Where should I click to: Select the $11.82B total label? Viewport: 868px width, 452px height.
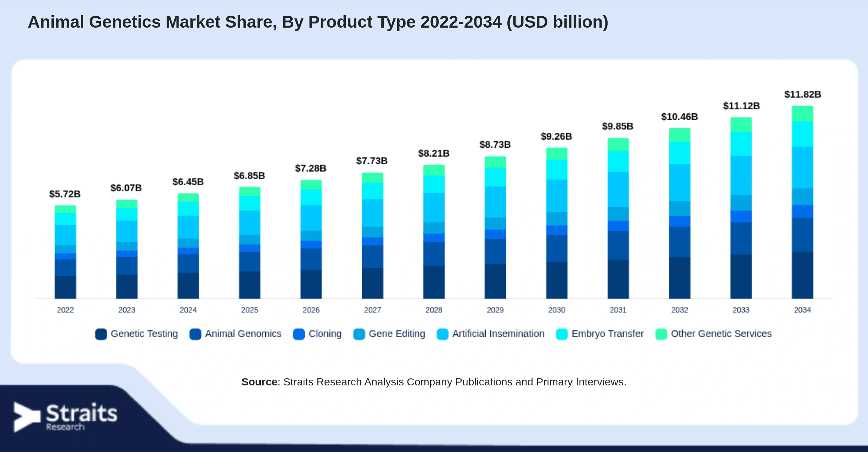coord(802,95)
